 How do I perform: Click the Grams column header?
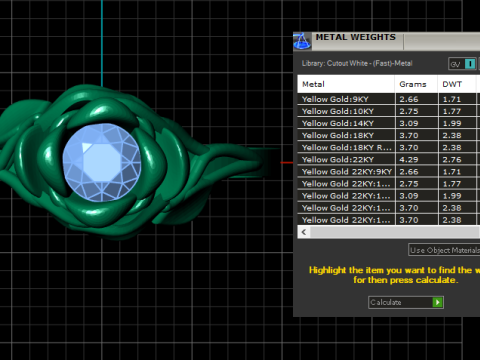point(416,84)
